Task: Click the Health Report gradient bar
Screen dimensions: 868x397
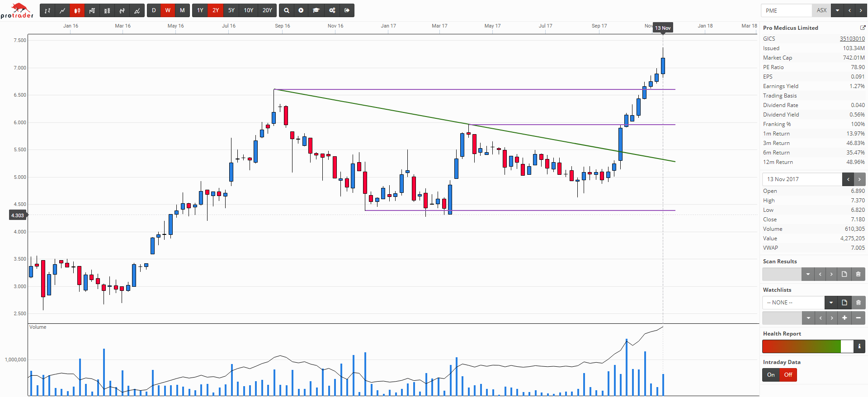Action: pos(807,346)
